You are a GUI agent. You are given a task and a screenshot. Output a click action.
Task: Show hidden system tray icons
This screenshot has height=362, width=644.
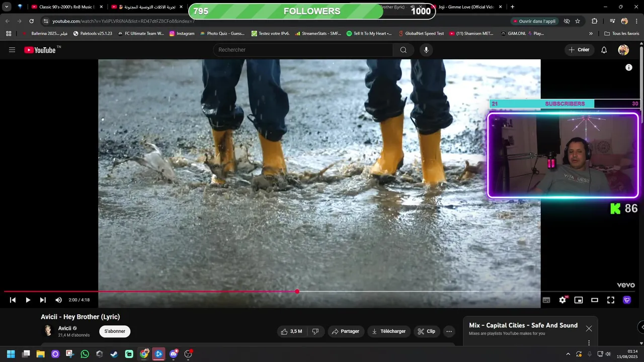(x=568, y=354)
